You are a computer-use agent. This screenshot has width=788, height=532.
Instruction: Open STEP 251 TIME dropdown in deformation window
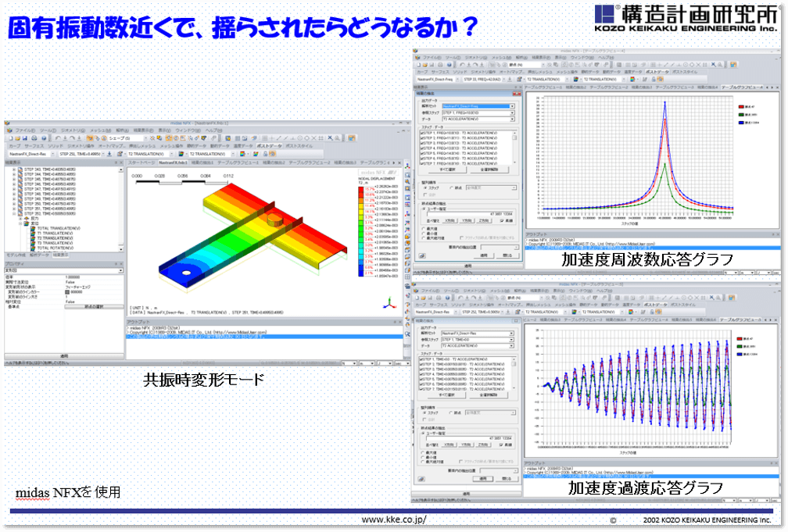pos(81,154)
